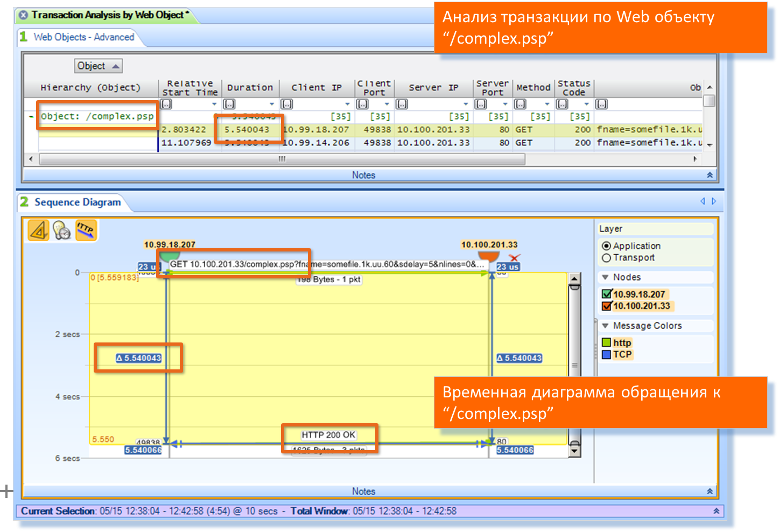Close the Transaction Analysis by Web Object tab
Screen dimensions: 779x532
click(24, 15)
